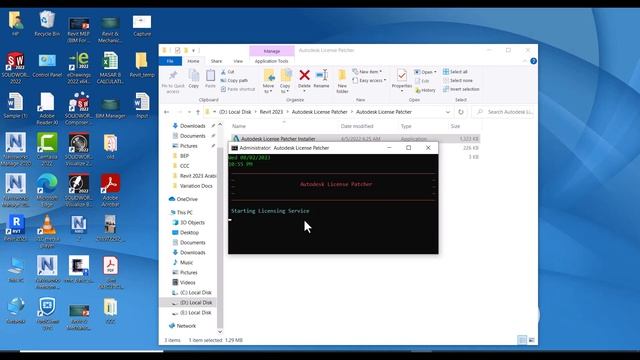640x360 pixels.
Task: Launch Microsoft Edge from desktop
Action: pos(47,190)
